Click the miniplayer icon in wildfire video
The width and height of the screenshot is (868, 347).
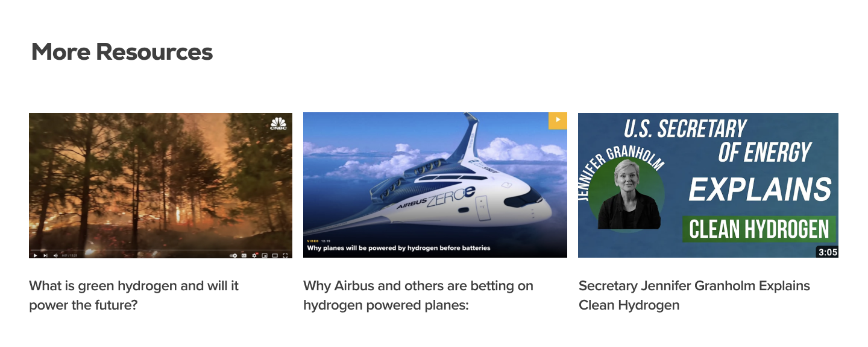(x=265, y=255)
